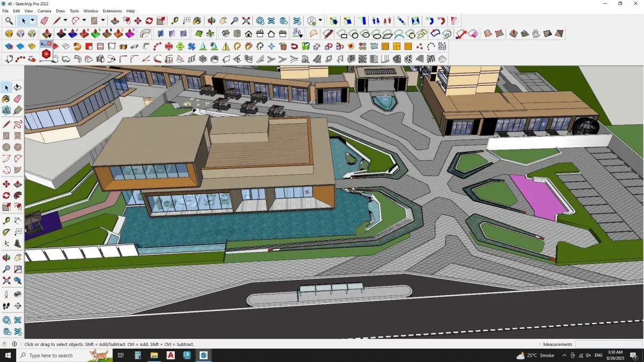The height and width of the screenshot is (362, 644).
Task: Pick the Paint Bucket tool in top toolbar
Action: [x=197, y=21]
